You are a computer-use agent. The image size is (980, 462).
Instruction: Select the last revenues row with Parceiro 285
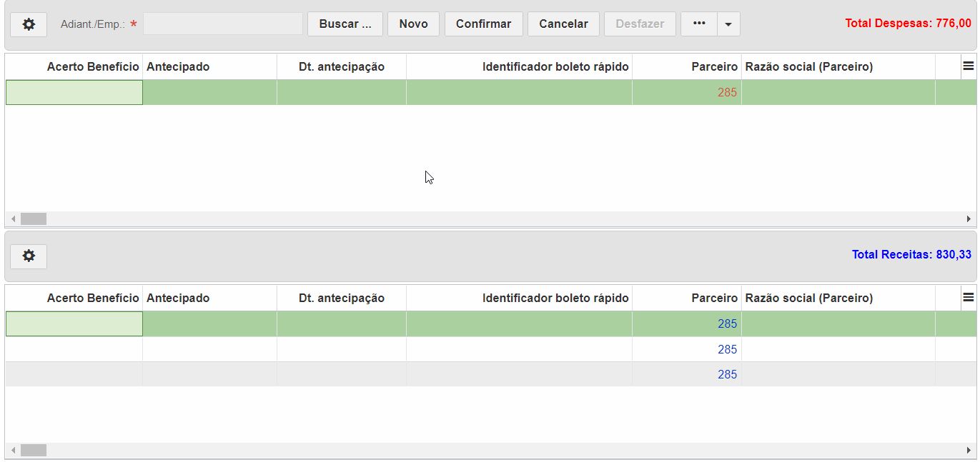pyautogui.click(x=491, y=374)
